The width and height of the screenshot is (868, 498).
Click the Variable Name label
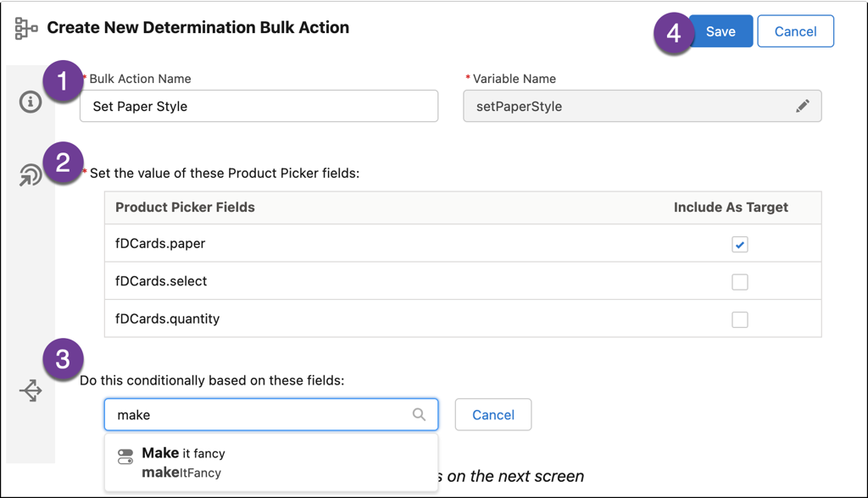coord(515,79)
